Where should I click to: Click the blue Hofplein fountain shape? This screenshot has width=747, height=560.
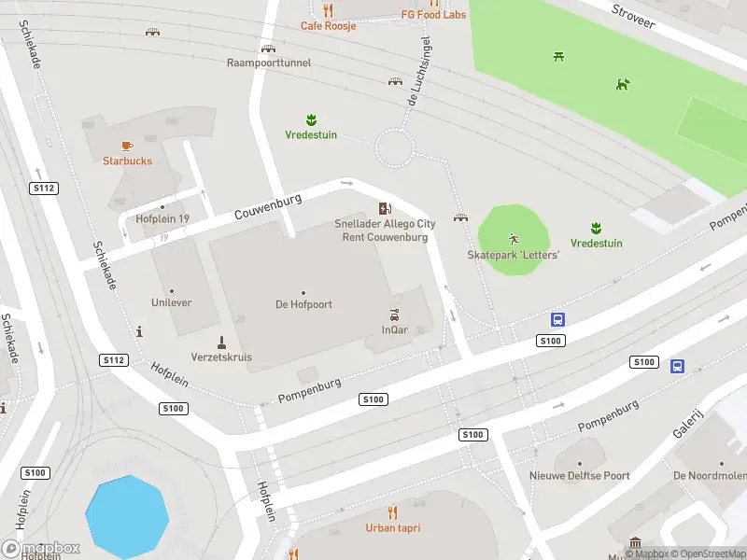tap(127, 517)
